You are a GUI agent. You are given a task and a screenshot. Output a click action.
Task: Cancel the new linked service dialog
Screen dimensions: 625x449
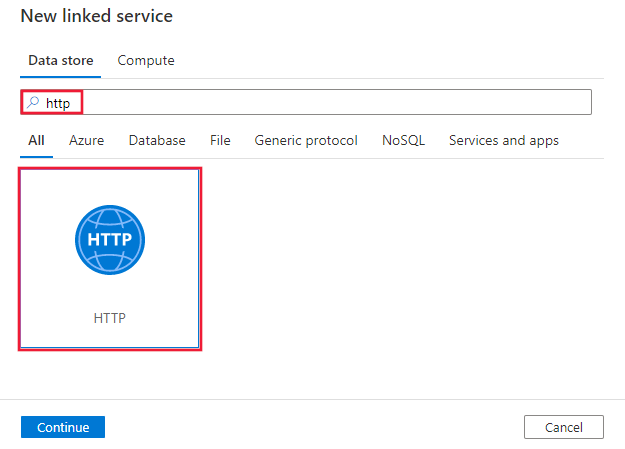click(x=564, y=427)
